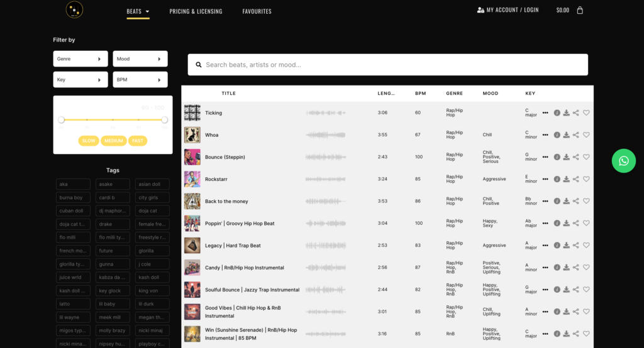
Task: Click the green WhatsApp chat icon
Action: (623, 161)
